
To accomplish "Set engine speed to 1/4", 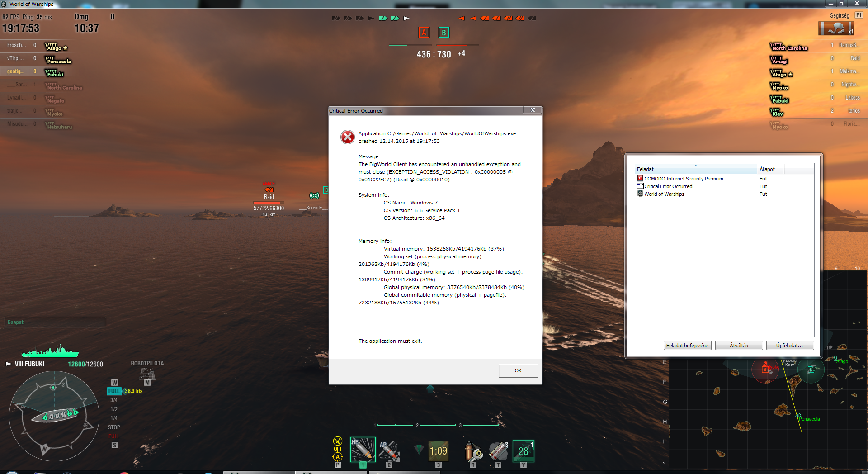I will (114, 418).
